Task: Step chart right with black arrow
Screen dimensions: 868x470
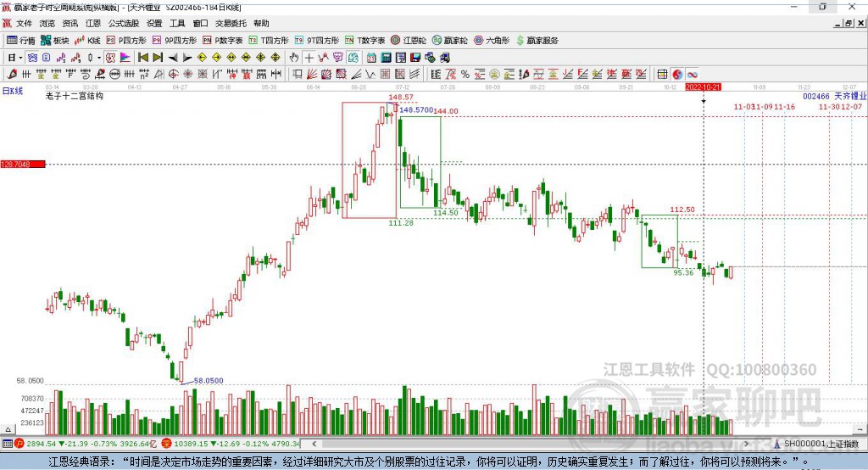Action: 187,58
